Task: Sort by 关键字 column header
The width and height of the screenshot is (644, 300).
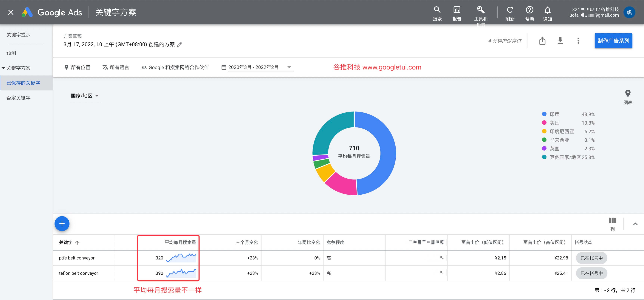Action: pyautogui.click(x=69, y=242)
